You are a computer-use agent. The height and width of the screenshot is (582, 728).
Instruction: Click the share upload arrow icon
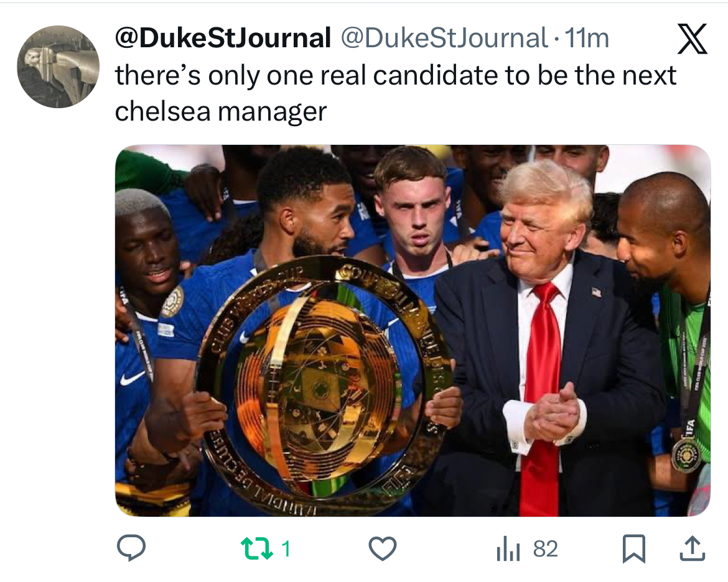pyautogui.click(x=693, y=548)
